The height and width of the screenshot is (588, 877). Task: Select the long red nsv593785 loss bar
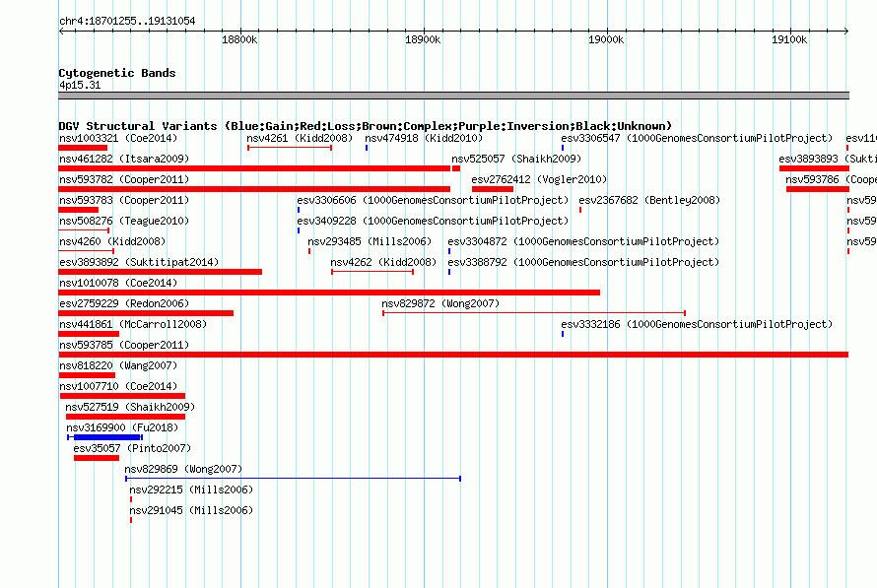click(453, 355)
